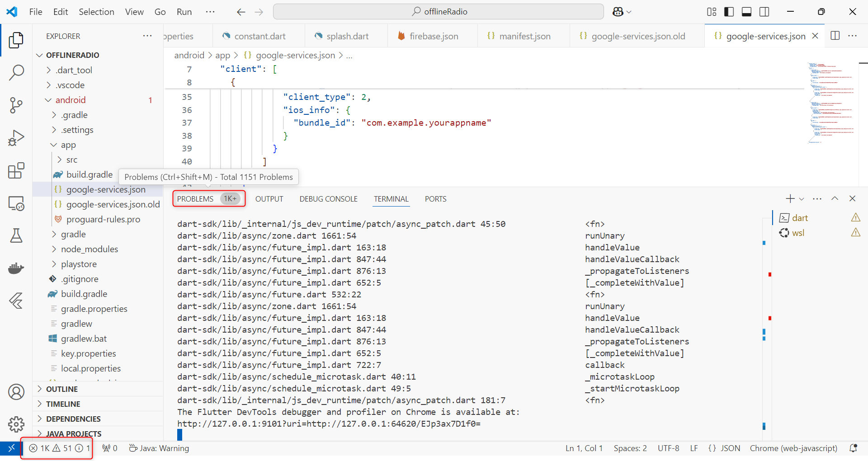Go back with the left arrow
Screen dimensions: 868x461
click(x=241, y=12)
